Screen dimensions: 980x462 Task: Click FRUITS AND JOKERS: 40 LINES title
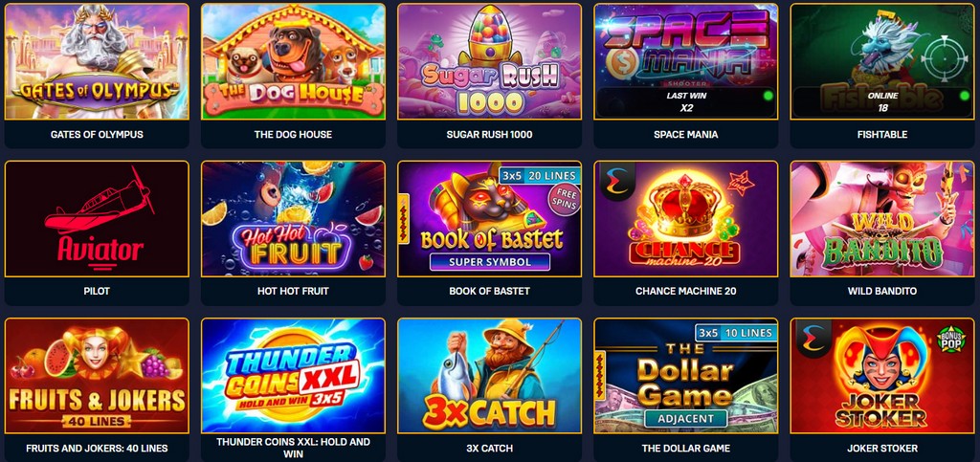(x=97, y=449)
